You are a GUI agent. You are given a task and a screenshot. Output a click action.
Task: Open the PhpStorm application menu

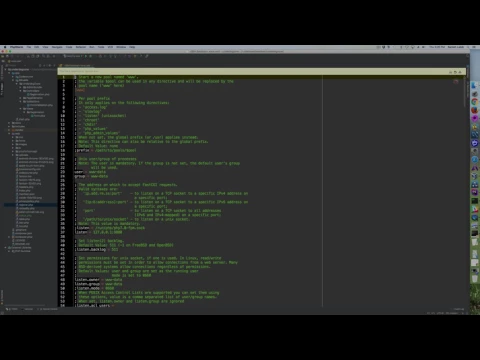(17, 47)
